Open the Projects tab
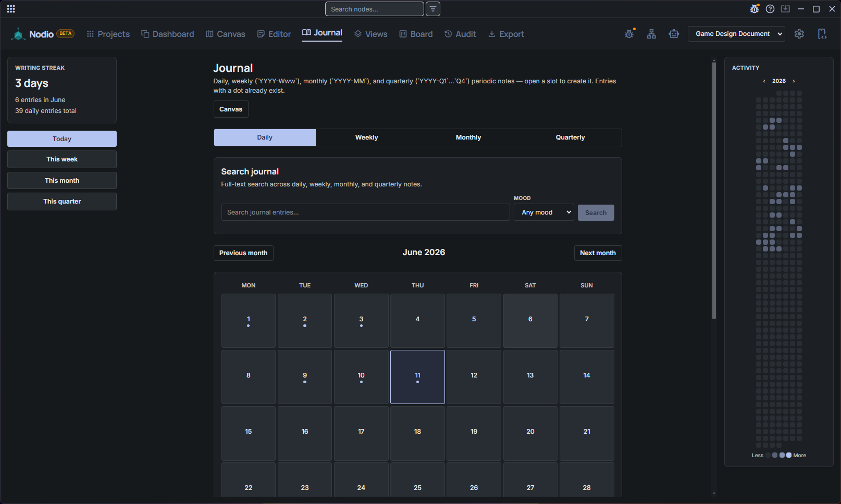Viewport: 841px width, 504px height. (x=108, y=34)
